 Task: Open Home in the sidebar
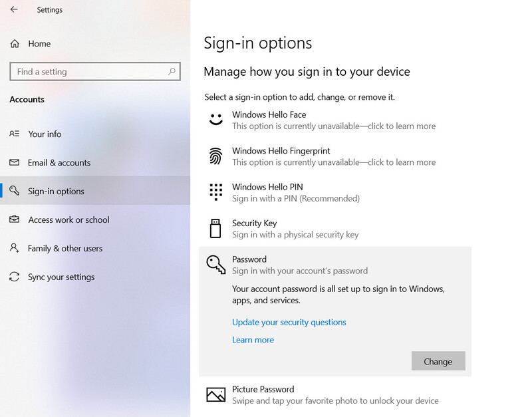pyautogui.click(x=95, y=44)
